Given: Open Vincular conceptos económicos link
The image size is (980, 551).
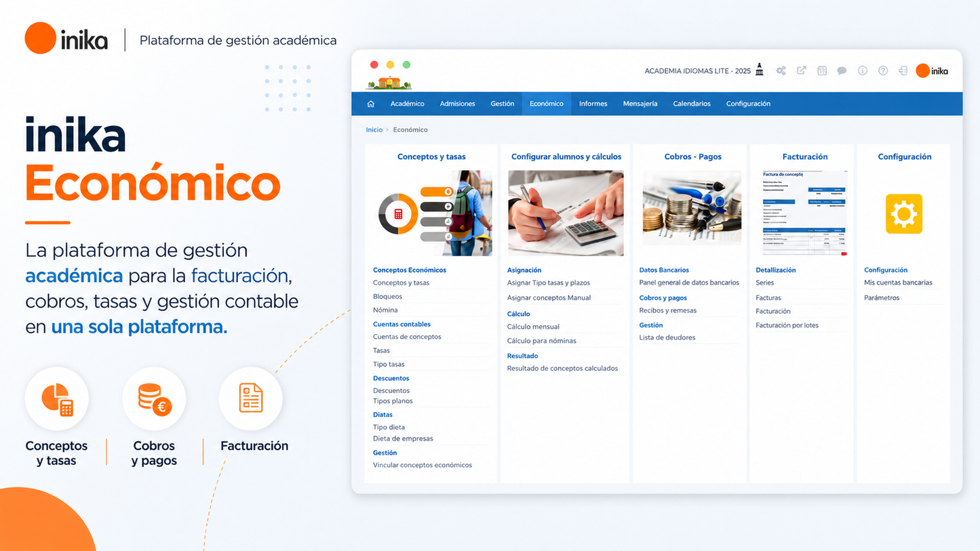Looking at the screenshot, I should point(423,466).
